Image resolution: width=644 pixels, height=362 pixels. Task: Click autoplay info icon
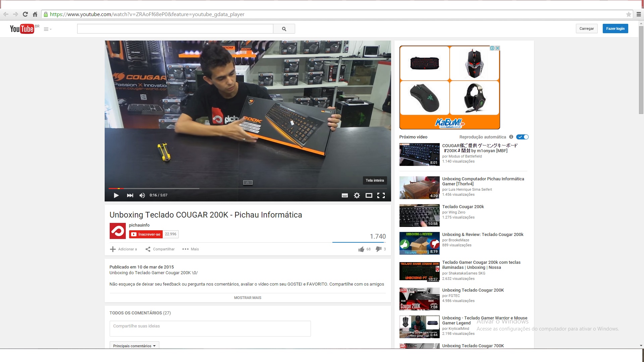pos(511,137)
